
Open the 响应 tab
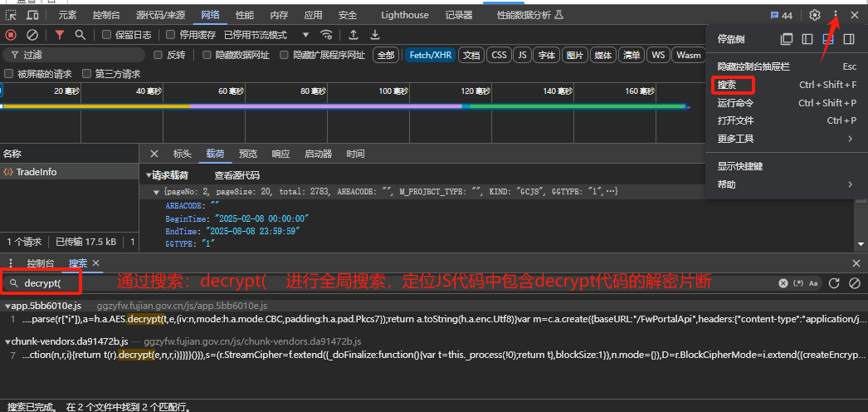pos(280,154)
